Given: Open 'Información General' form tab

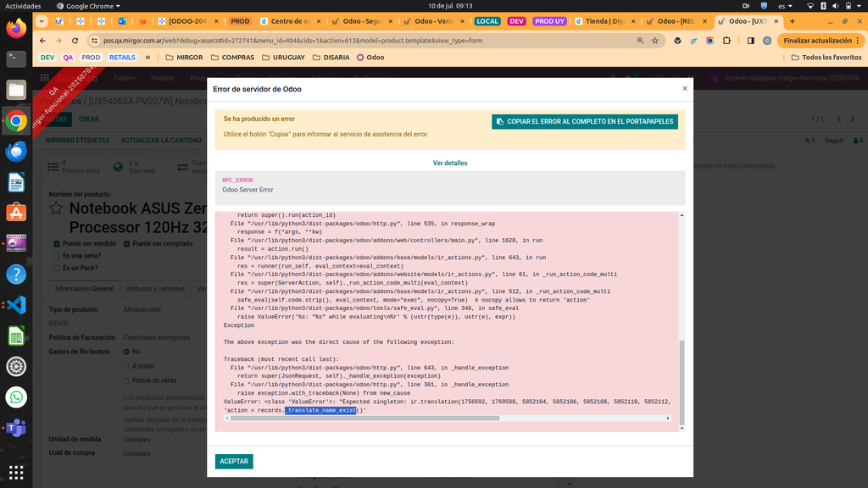Looking at the screenshot, I should point(84,288).
